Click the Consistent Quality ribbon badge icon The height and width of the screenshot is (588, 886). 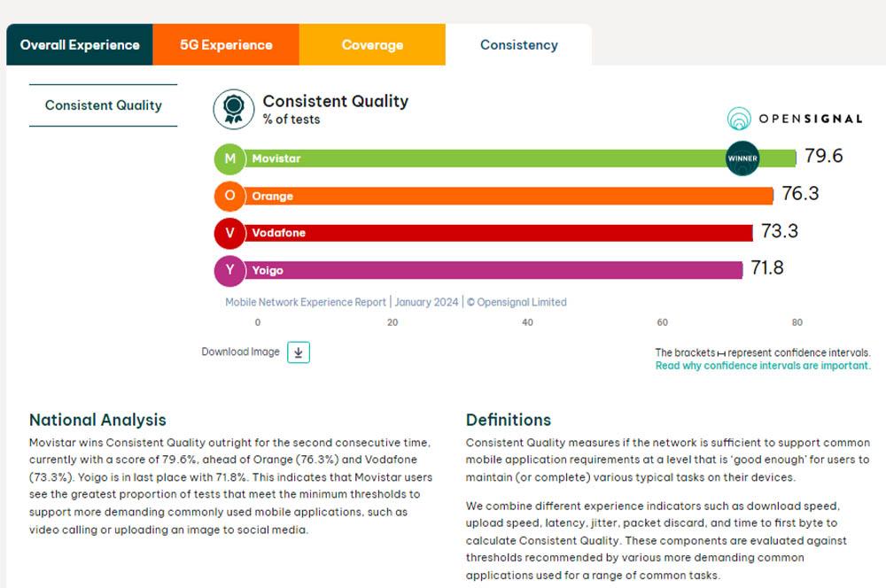[x=234, y=109]
